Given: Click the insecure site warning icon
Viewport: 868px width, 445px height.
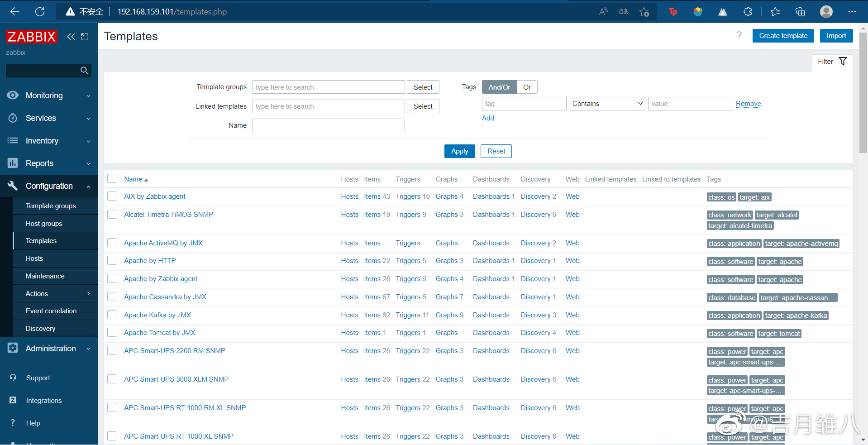Looking at the screenshot, I should click(70, 12).
